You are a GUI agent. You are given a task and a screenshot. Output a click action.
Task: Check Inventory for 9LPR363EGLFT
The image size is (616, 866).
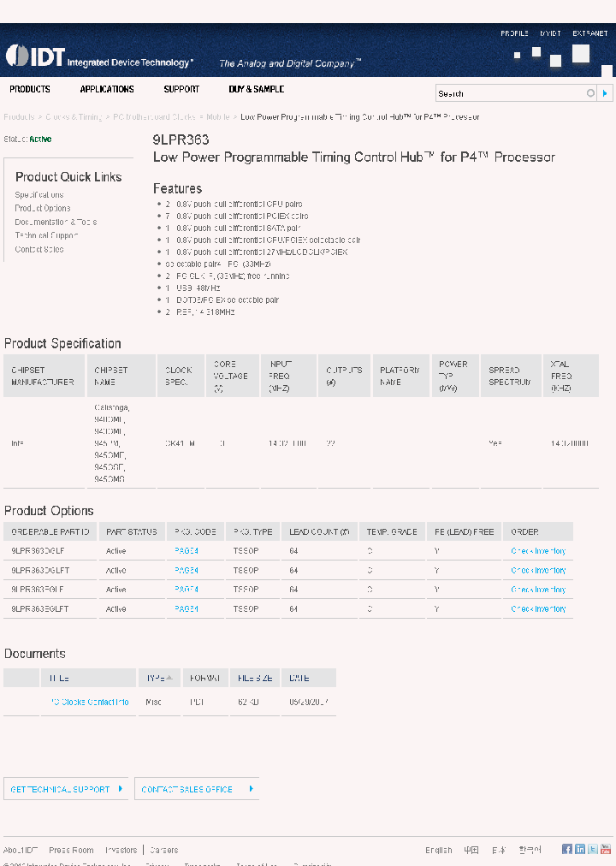pyautogui.click(x=538, y=608)
